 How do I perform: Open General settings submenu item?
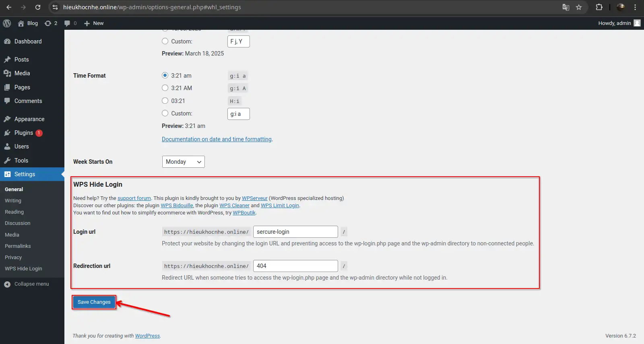[14, 189]
